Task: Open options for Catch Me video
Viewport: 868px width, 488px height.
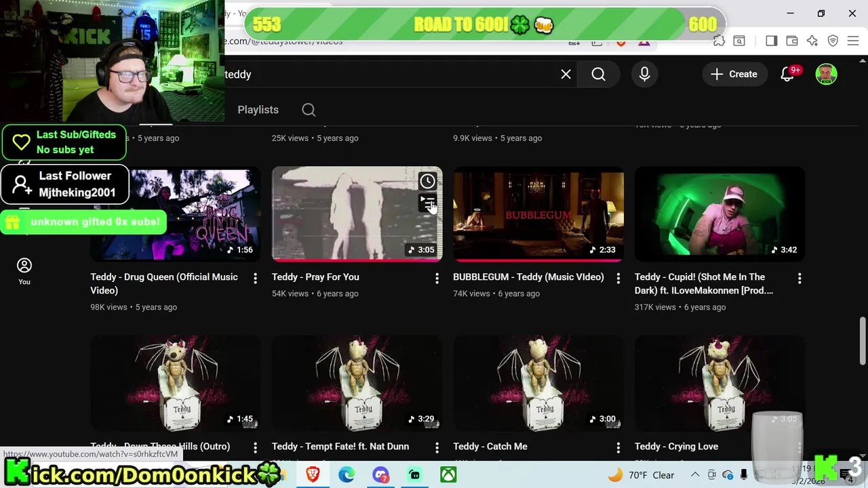Action: (618, 447)
